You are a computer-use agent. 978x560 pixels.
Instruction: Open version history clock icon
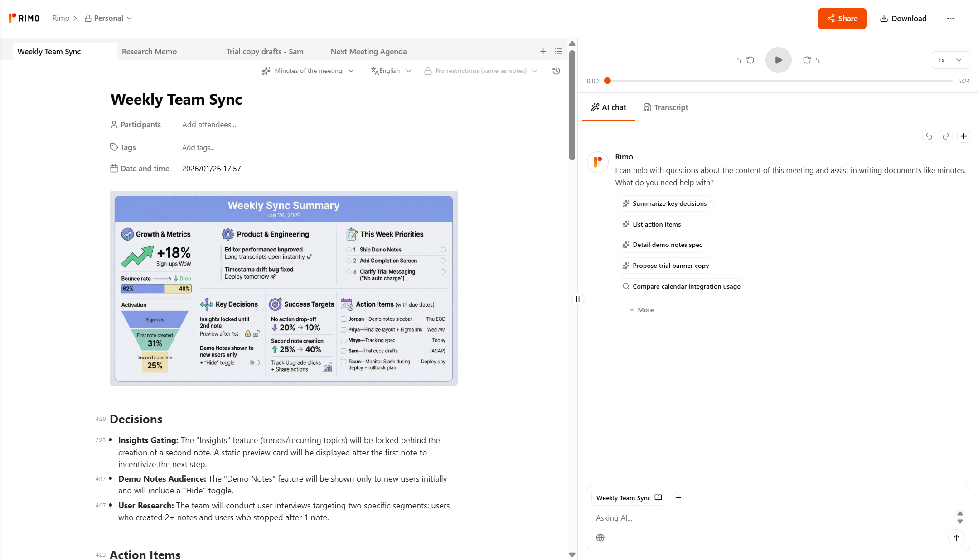click(556, 71)
